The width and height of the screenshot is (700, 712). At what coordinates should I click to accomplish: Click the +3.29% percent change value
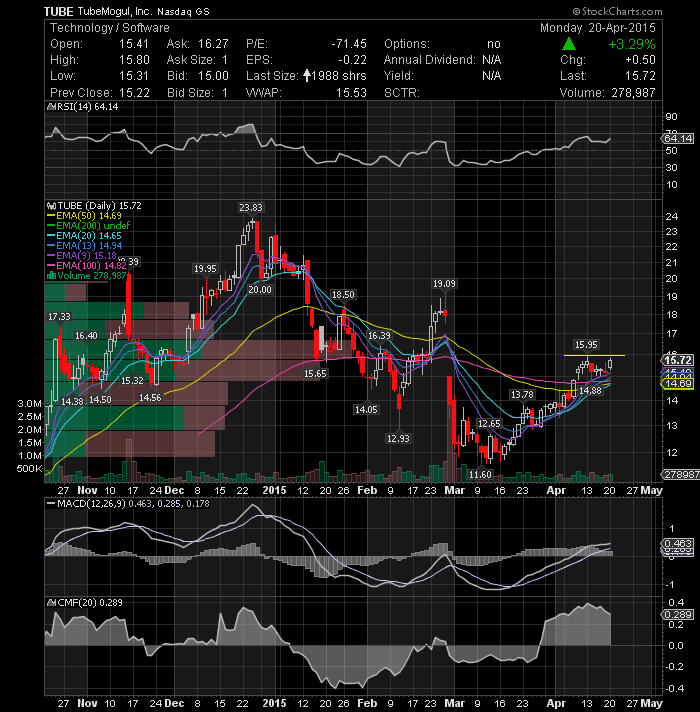point(632,44)
